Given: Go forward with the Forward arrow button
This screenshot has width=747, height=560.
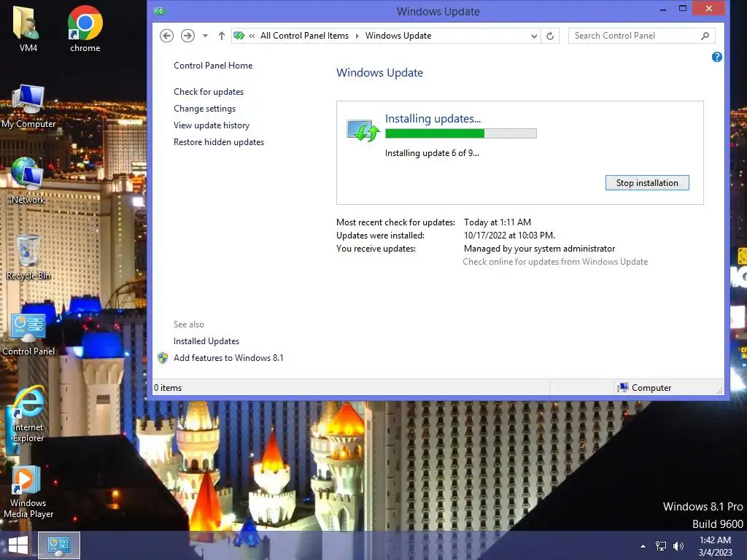Looking at the screenshot, I should pos(187,36).
